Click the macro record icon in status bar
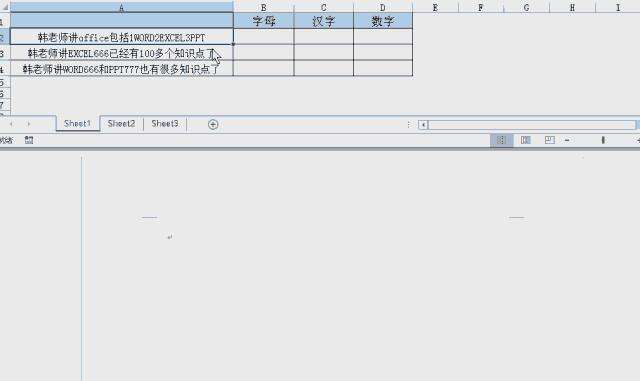This screenshot has height=381, width=640. click(x=29, y=140)
